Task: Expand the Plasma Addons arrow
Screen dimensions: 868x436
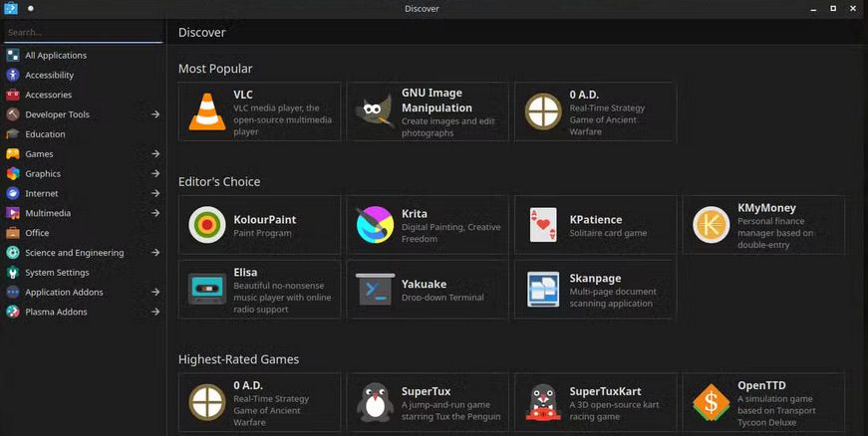Action: pyautogui.click(x=155, y=312)
